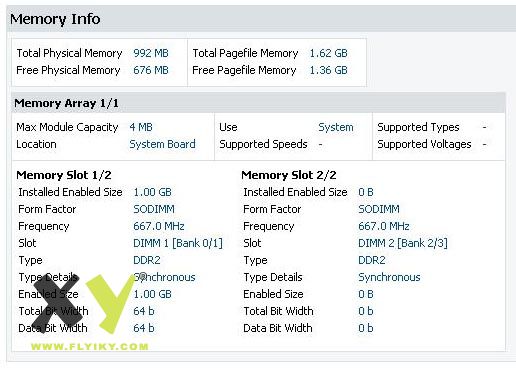Select the Memory Array 1/1 header
516x370 pixels.
(258, 103)
